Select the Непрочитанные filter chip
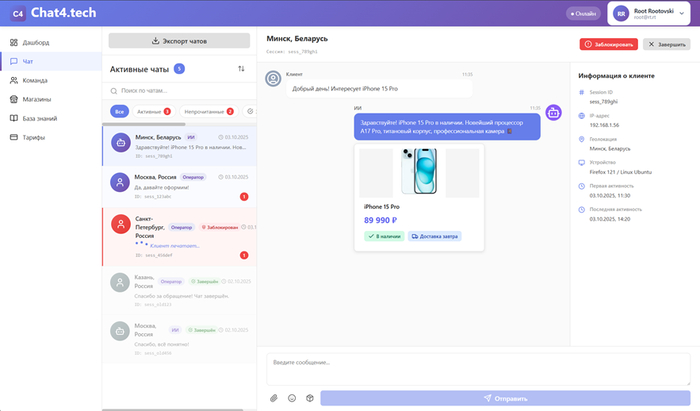700x411 pixels. pyautogui.click(x=209, y=111)
